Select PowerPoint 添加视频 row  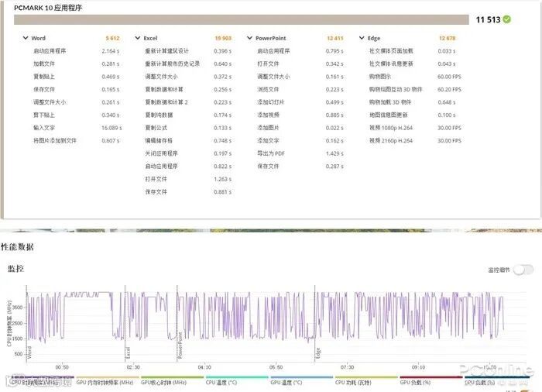click(300, 115)
